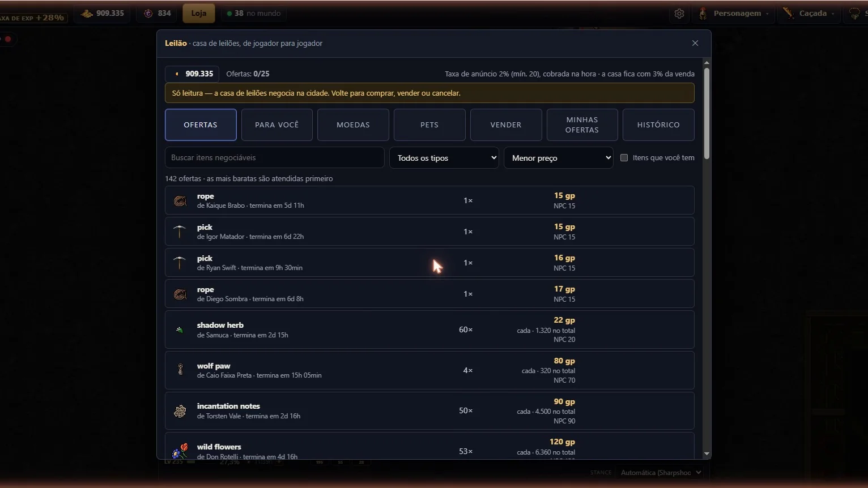Click the scrollbar down arrow
Screen dimensions: 868x488
point(707,454)
